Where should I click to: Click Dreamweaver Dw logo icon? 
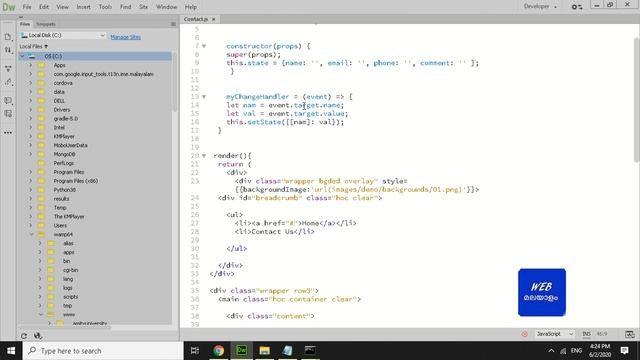click(x=9, y=7)
